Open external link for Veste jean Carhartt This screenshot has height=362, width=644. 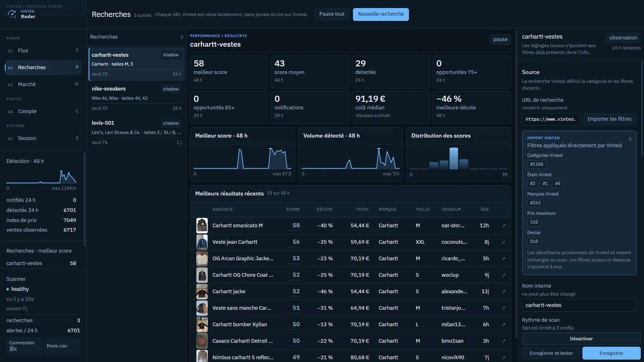(504, 242)
